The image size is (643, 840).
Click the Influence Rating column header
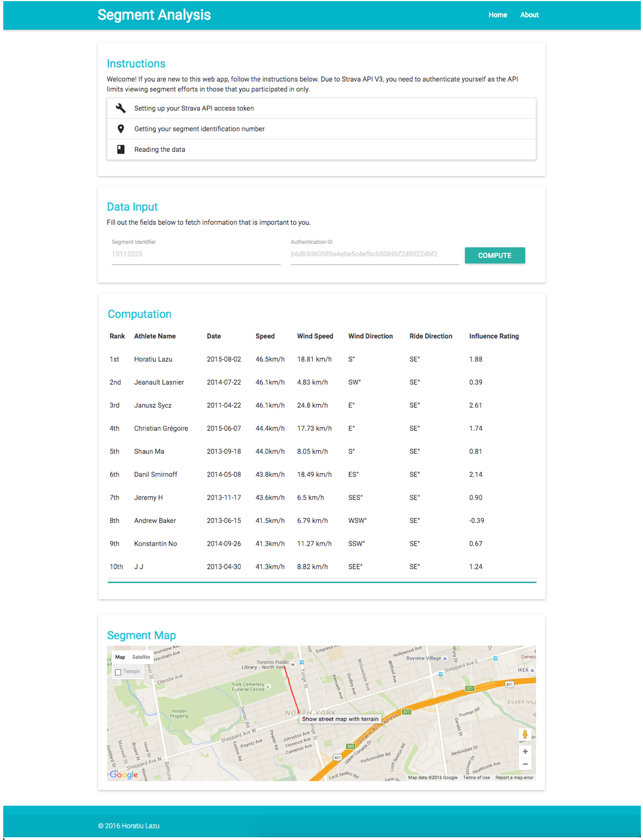pyautogui.click(x=494, y=336)
